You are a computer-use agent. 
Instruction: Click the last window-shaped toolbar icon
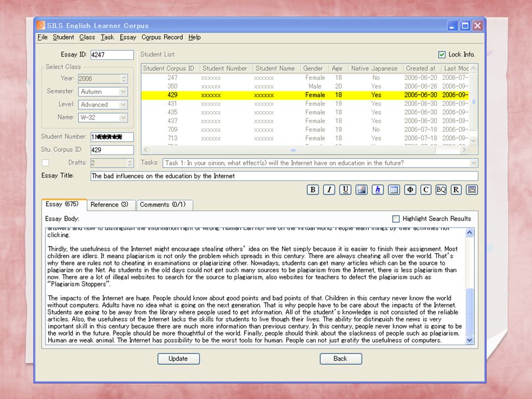tap(472, 190)
